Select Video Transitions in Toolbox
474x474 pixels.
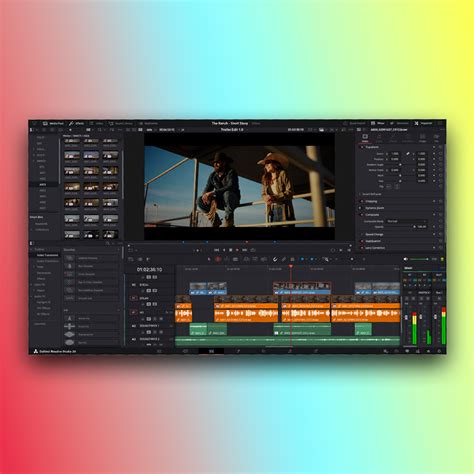click(x=47, y=255)
